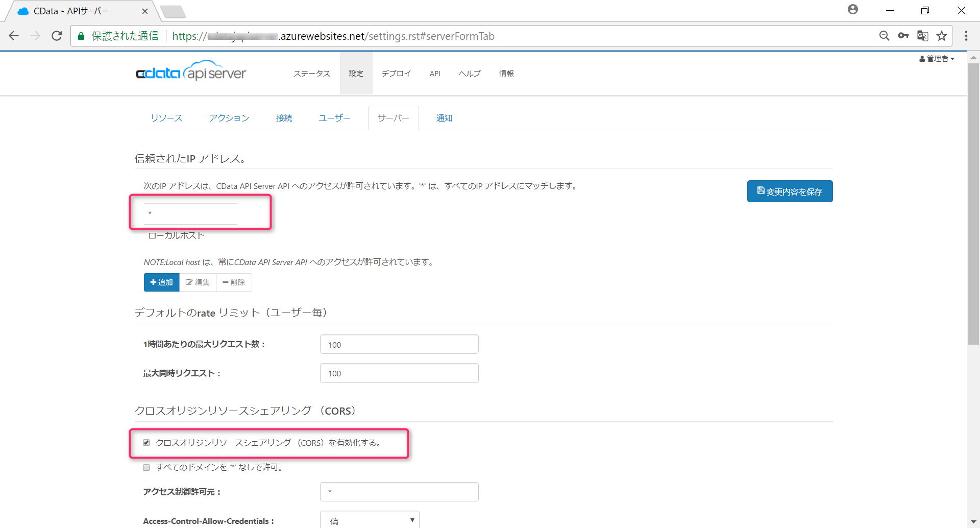Enable allow all domains without '*' checkbox
Viewport: 980px width, 528px height.
point(146,467)
